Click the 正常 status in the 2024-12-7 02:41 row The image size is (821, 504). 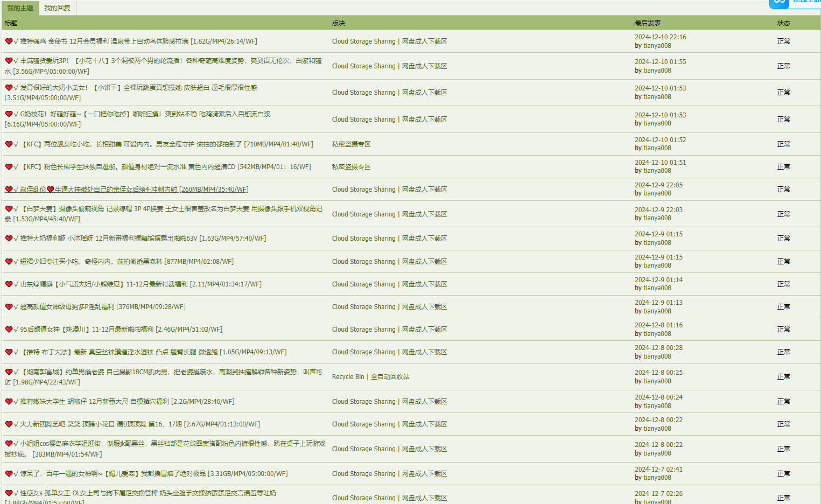click(x=783, y=474)
